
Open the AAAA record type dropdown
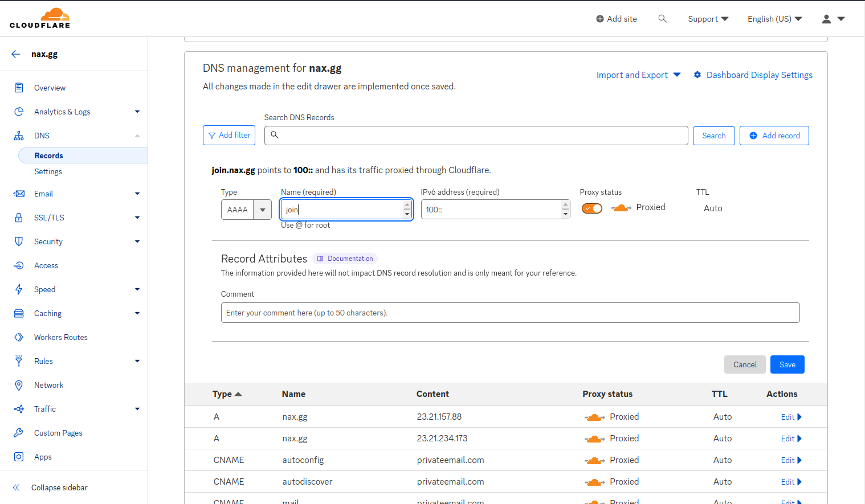click(x=262, y=209)
